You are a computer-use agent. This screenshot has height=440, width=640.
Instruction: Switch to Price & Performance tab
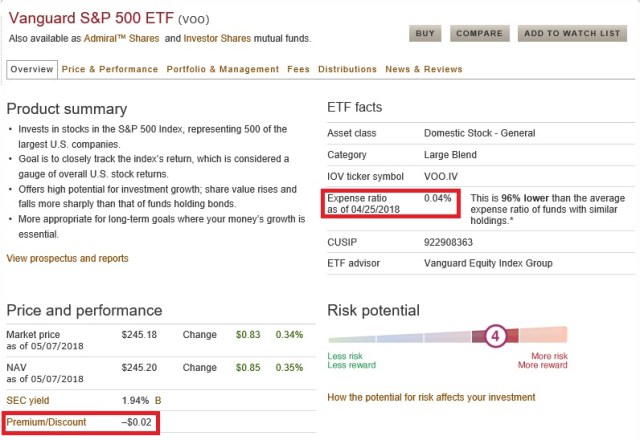coord(110,69)
